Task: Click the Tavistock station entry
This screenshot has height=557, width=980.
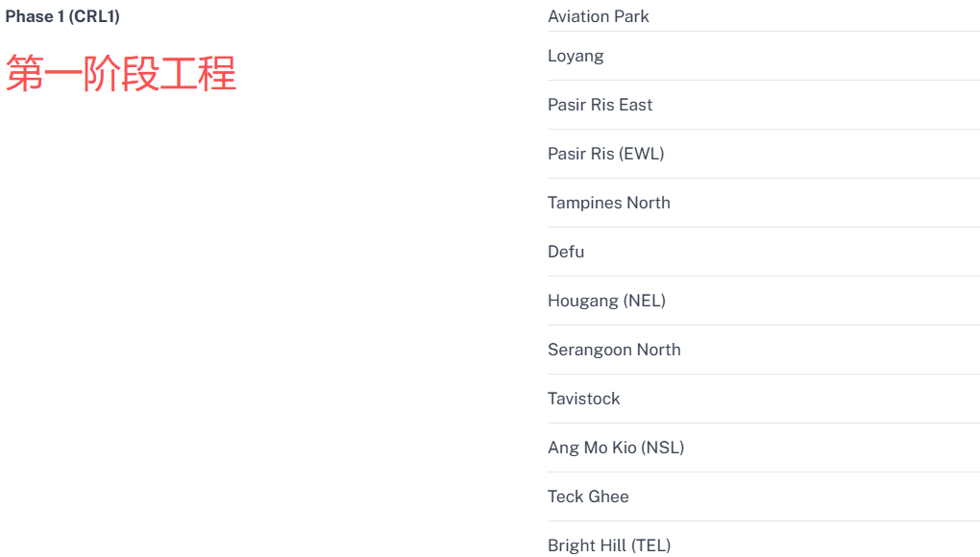Action: [x=764, y=399]
